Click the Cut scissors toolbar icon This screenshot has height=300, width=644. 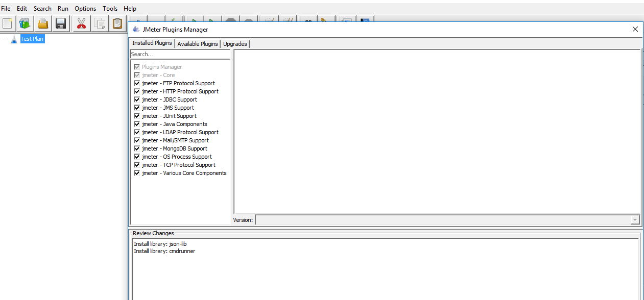tap(81, 23)
